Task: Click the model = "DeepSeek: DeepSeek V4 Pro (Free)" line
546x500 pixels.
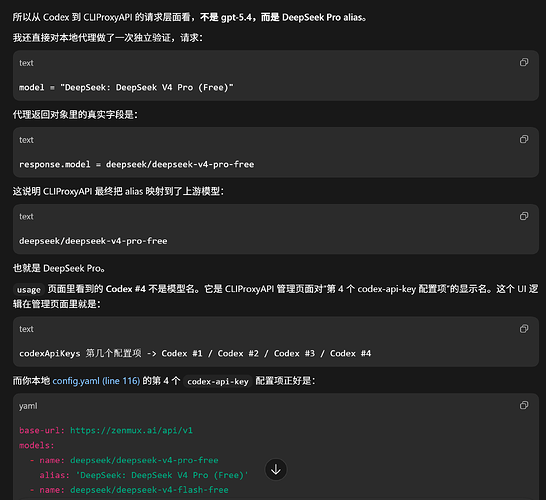Action: tap(126, 87)
